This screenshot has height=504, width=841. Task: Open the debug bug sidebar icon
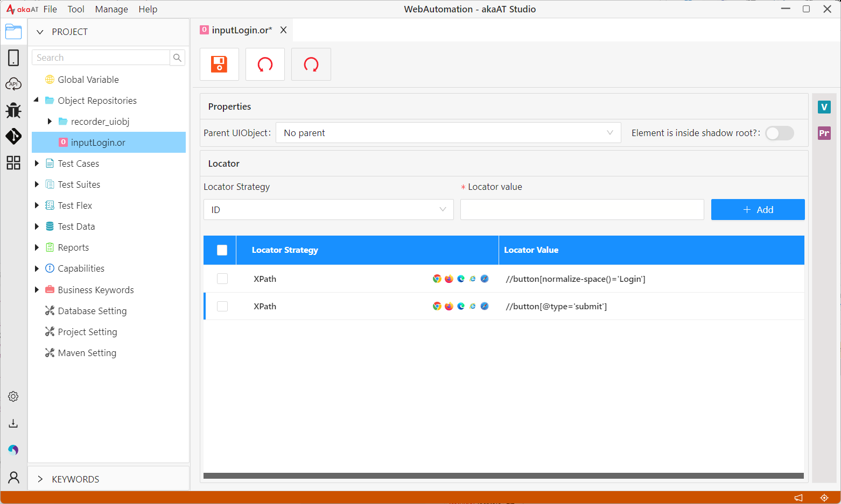13,110
